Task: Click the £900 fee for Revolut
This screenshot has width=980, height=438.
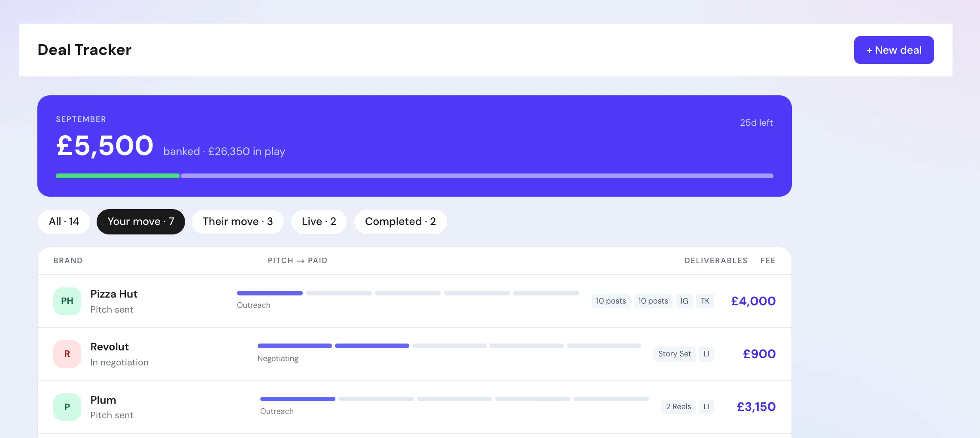Action: pos(759,354)
